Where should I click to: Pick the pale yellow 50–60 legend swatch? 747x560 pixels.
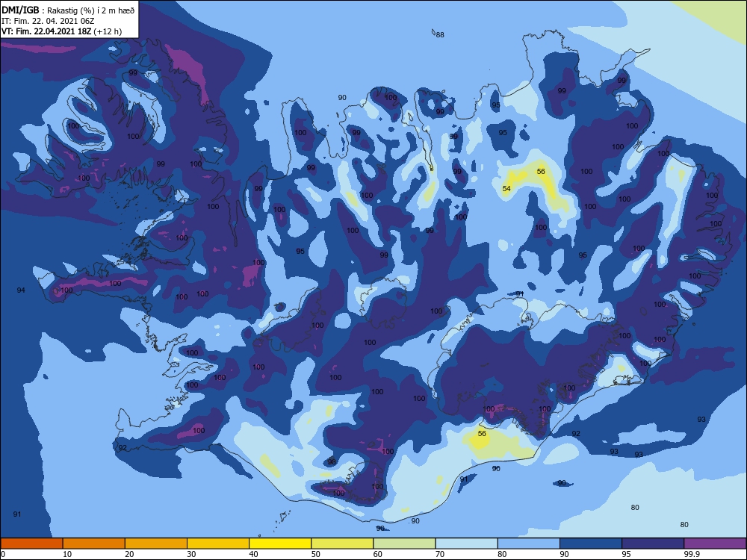point(342,544)
